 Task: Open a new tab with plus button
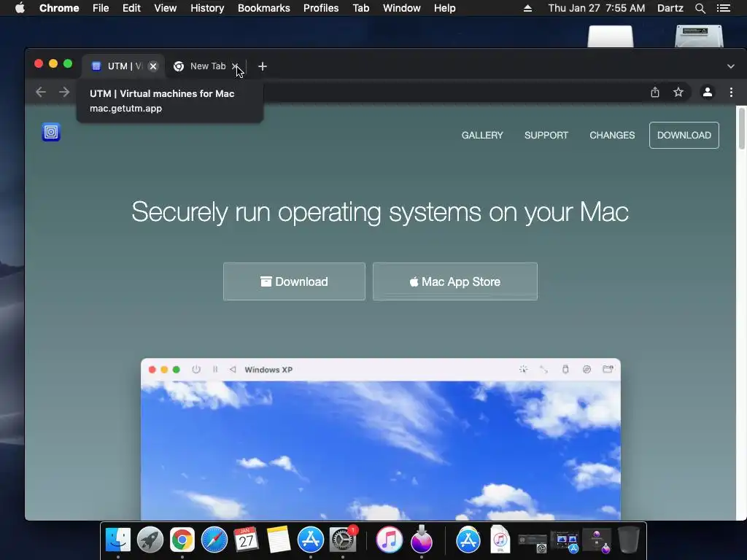(x=263, y=66)
